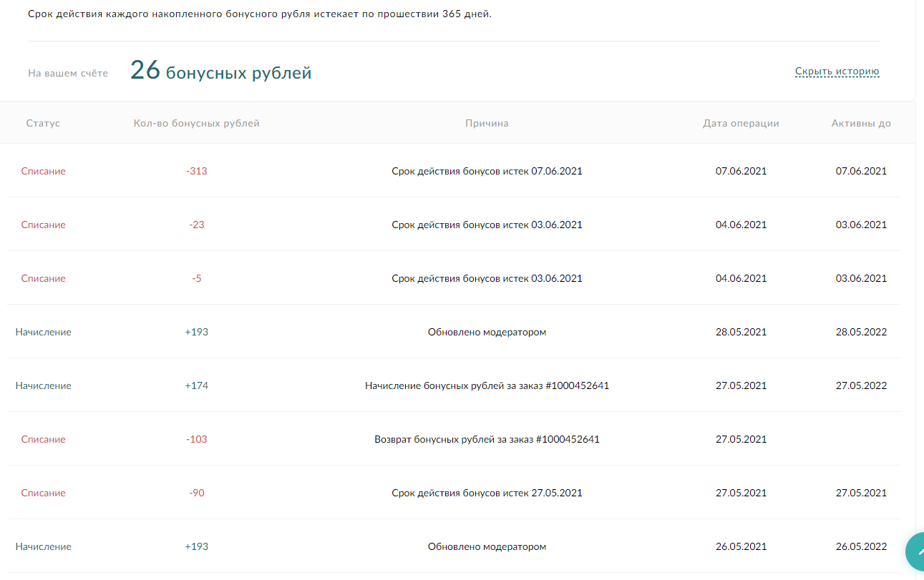Select the -90 bonus amount cell
Viewport: 924px width, 580px height.
(x=196, y=493)
